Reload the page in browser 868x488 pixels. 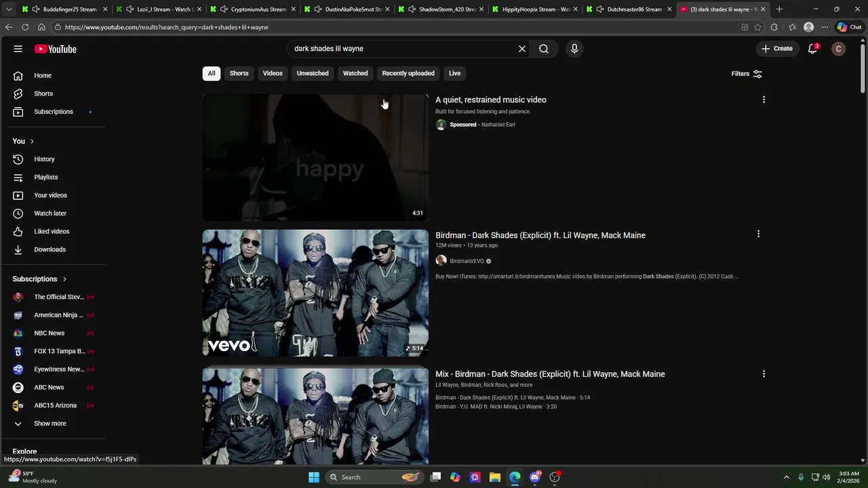coord(25,27)
